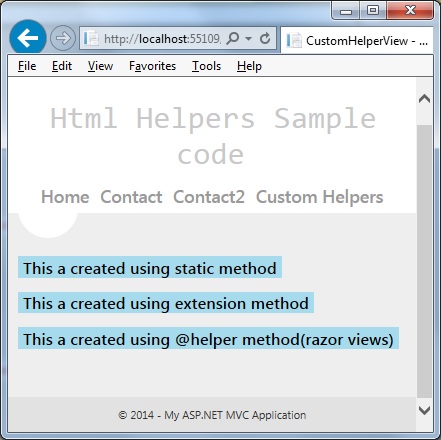Image resolution: width=441 pixels, height=440 pixels.
Task: Select the CustomHelperView browser tab
Action: point(357,41)
